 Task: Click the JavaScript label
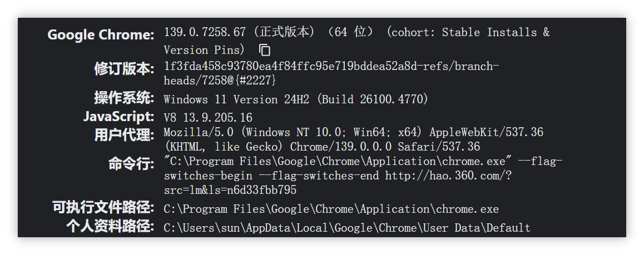pos(118,117)
